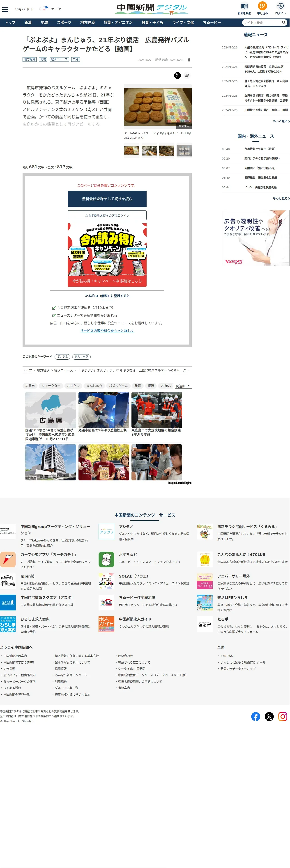This screenshot has width=290, height=868.
Task: Open the 地域 nav tab
Action: [44, 23]
